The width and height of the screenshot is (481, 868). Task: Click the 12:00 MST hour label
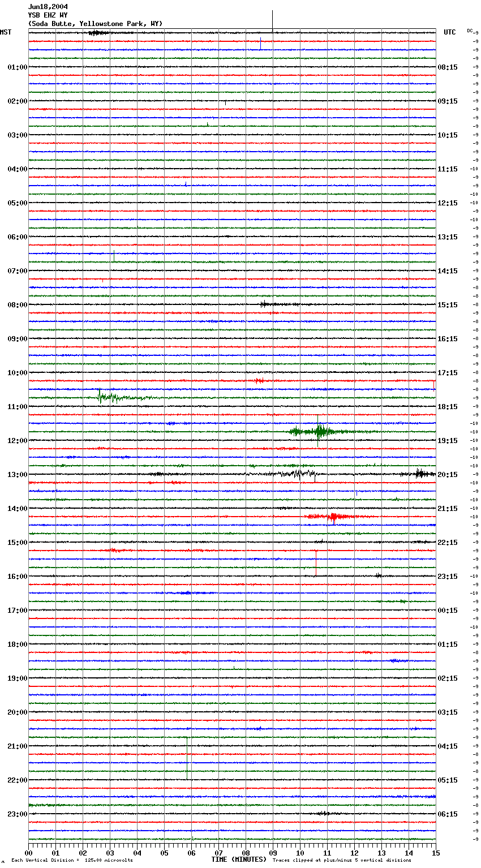coord(18,441)
